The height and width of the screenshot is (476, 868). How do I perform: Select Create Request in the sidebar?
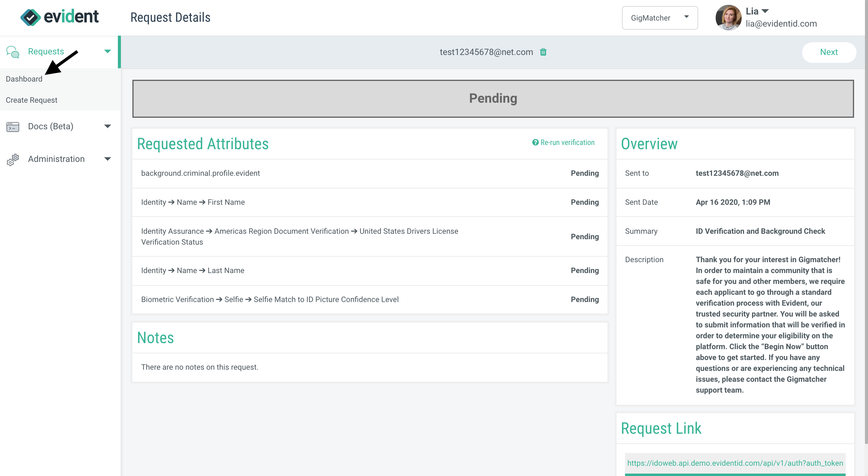(x=32, y=100)
